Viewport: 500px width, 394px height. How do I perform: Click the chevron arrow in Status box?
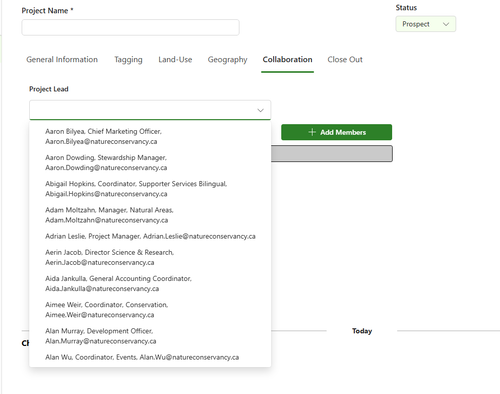tap(446, 24)
